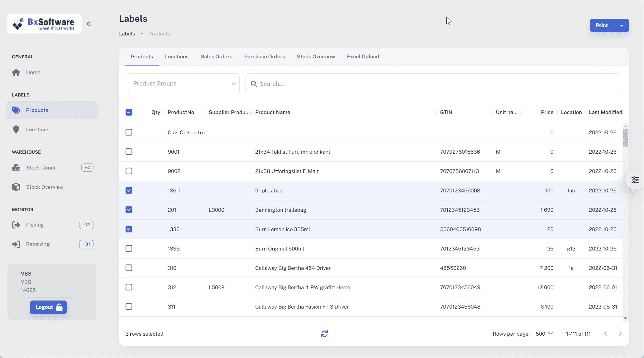Sort by GTIN column header
The width and height of the screenshot is (644, 358).
pos(446,112)
